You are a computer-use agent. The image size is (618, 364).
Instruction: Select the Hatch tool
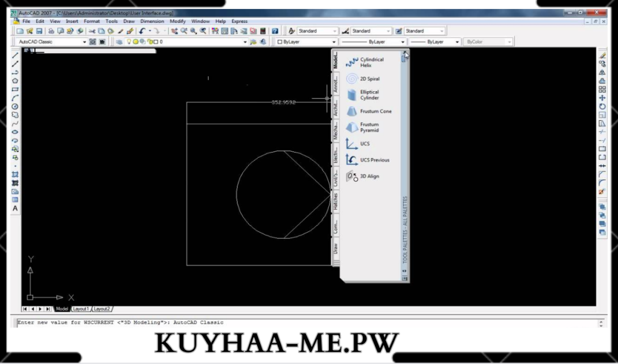[x=15, y=174]
